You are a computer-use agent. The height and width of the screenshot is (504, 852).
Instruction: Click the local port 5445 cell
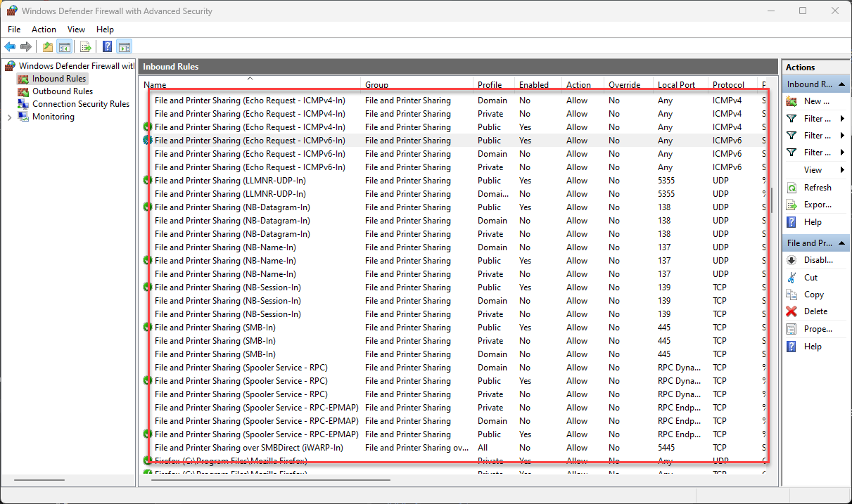click(665, 448)
